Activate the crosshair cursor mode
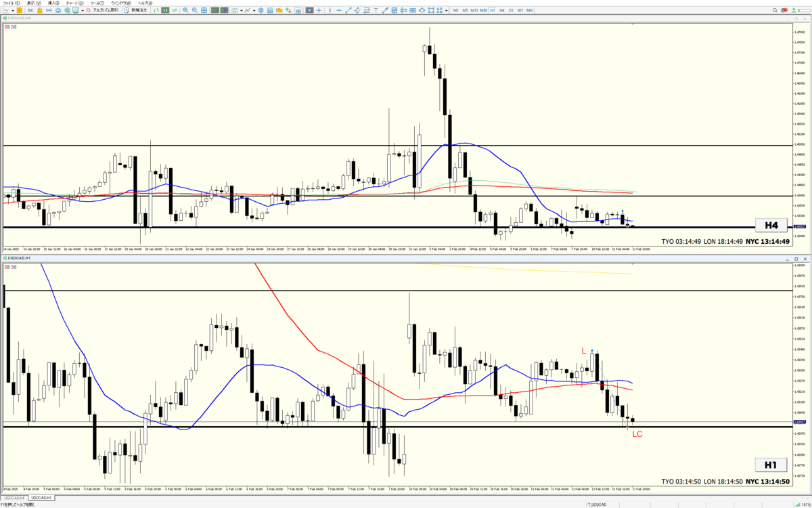812x508 pixels. (x=319, y=10)
